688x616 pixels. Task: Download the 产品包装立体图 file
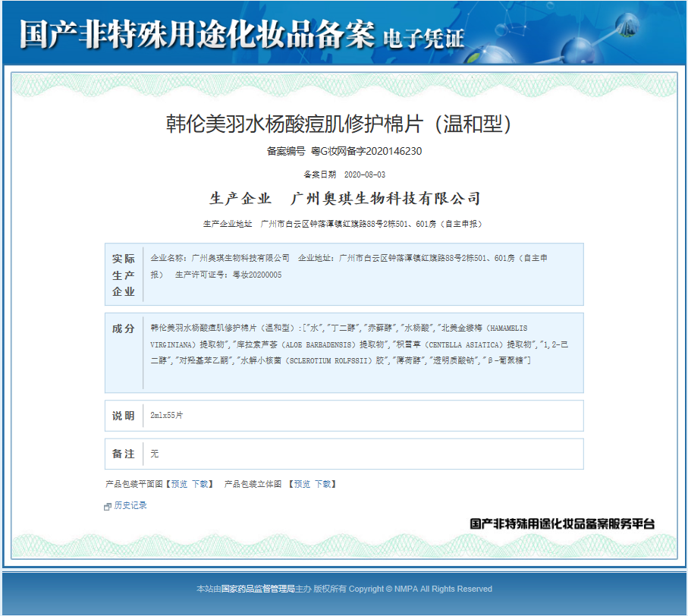322,484
